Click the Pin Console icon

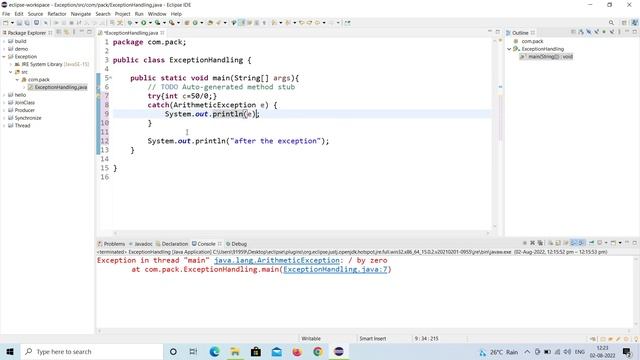[591, 243]
